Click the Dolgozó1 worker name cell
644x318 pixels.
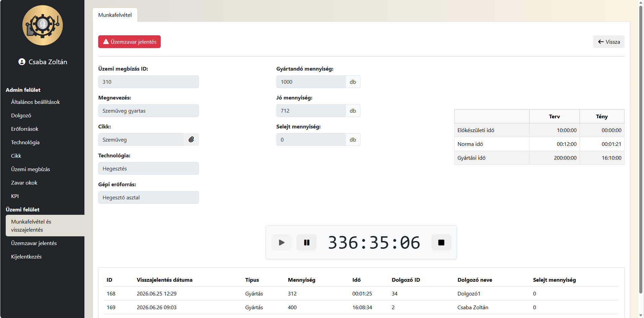(469, 293)
